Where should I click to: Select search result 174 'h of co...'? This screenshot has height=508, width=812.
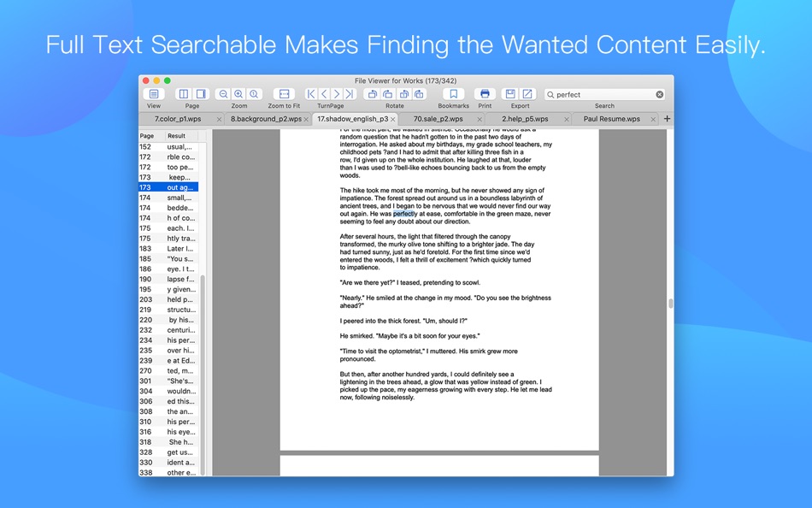point(168,218)
